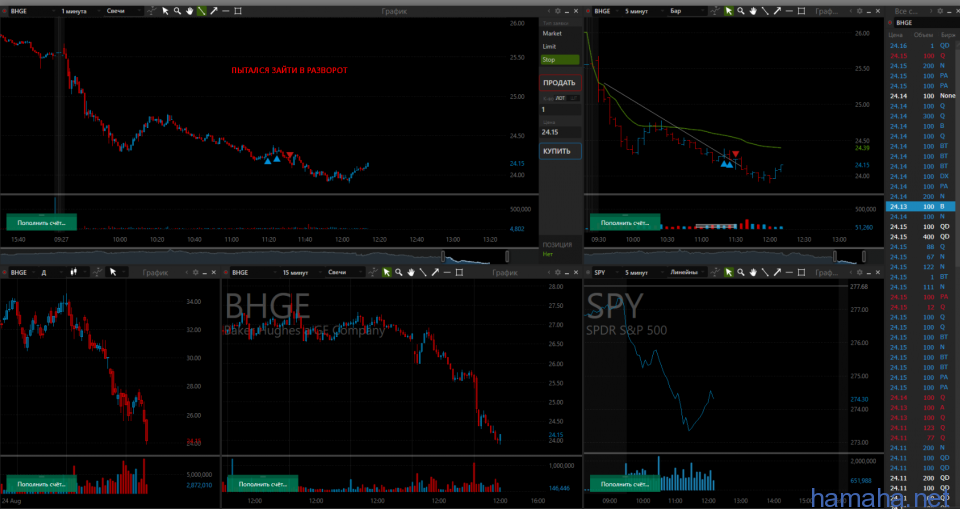Screen dimensions: 960x509
Task: Select the pointer tool in 1-minute chart
Action: pos(165,11)
